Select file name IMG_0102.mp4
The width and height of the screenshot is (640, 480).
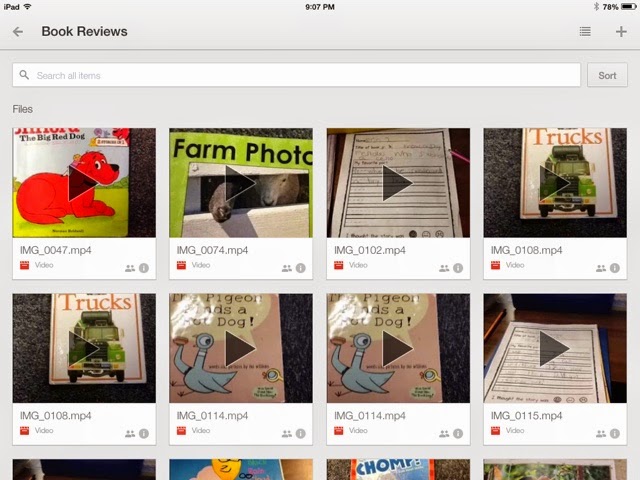pyautogui.click(x=370, y=250)
